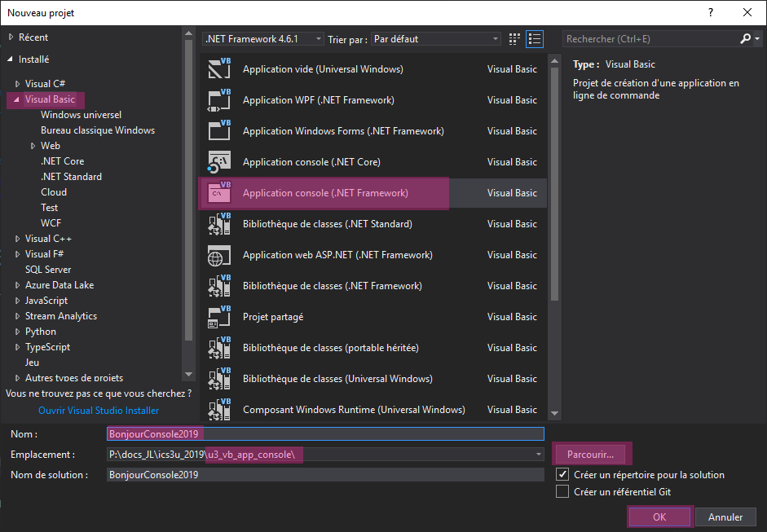Click Parcourir... to browse location
The height and width of the screenshot is (532, 767).
coord(590,455)
